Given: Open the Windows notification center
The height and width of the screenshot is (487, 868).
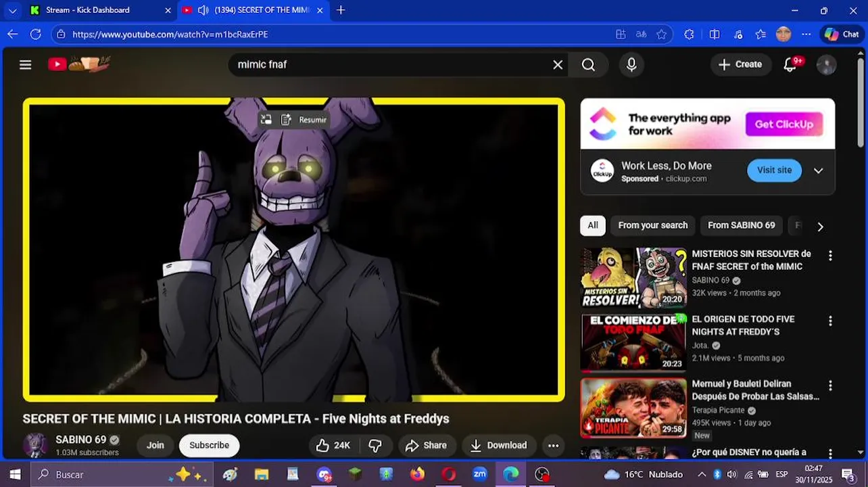Looking at the screenshot, I should coord(848,474).
